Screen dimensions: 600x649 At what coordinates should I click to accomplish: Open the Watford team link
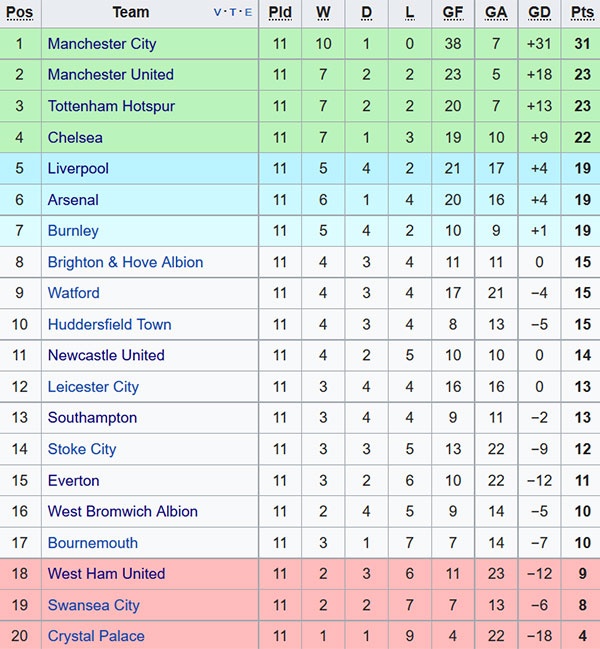pos(74,293)
